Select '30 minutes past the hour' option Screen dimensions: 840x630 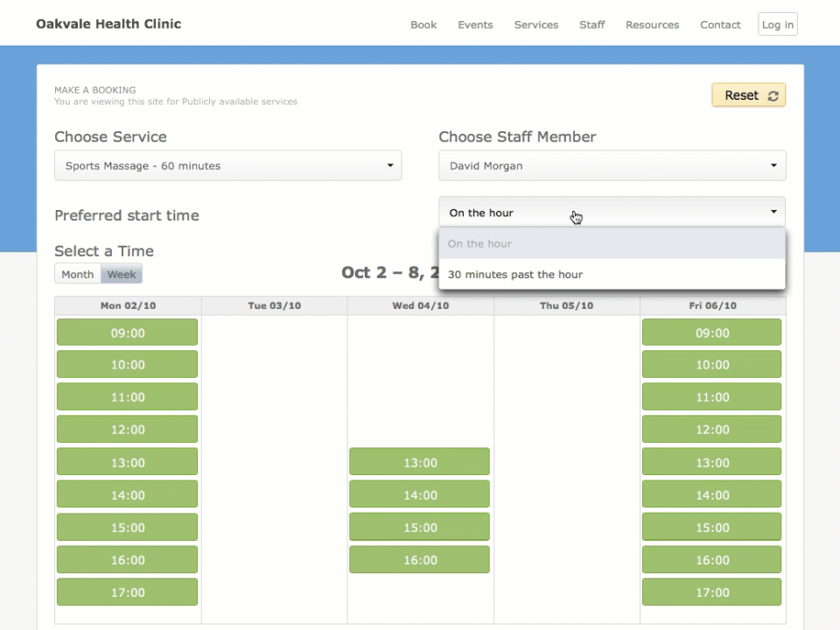(x=612, y=274)
